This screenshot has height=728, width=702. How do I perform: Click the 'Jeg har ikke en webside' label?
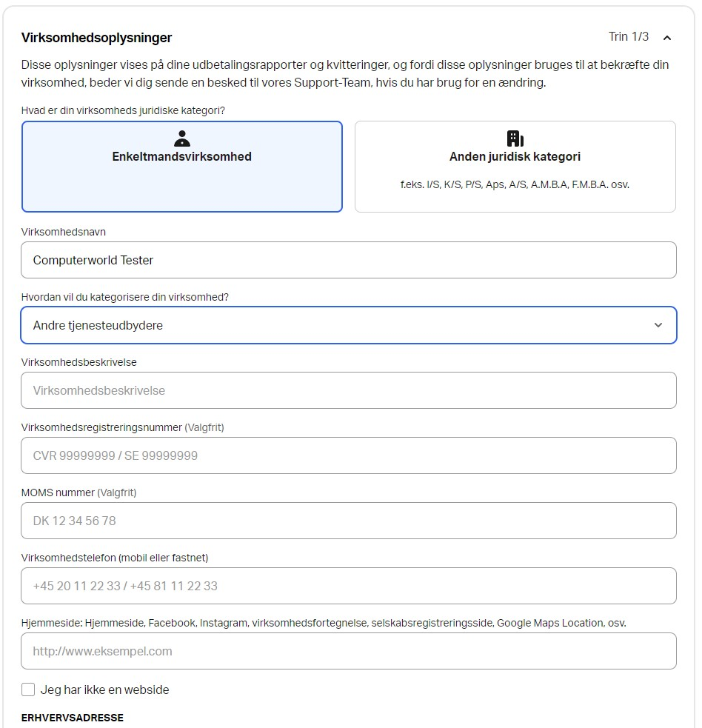[x=104, y=689]
